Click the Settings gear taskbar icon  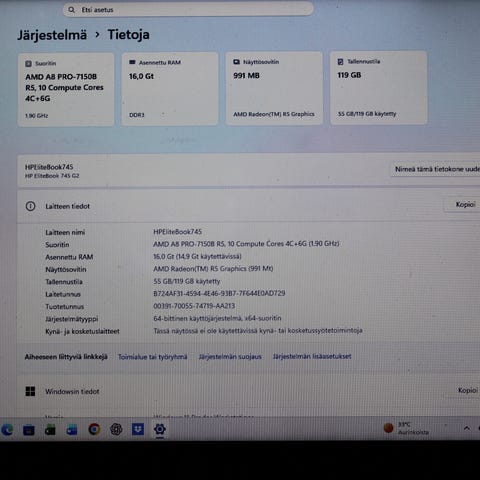[160, 429]
